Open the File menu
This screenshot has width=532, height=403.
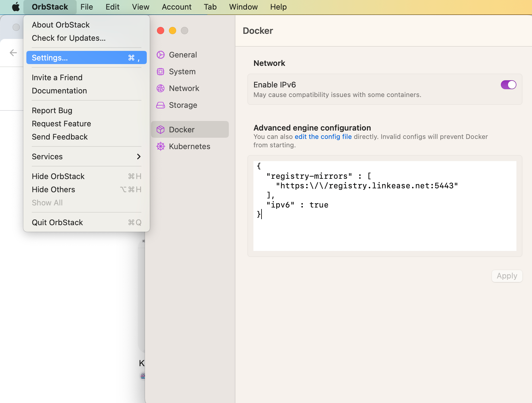(87, 7)
